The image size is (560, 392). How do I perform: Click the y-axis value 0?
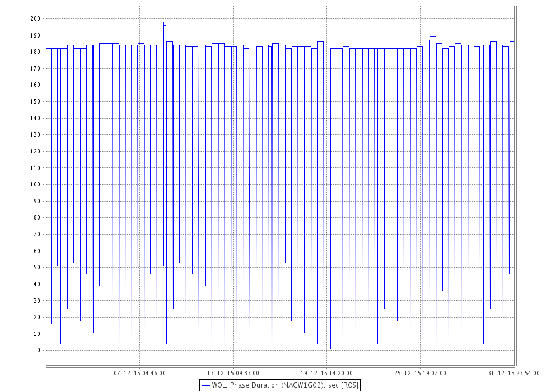[x=39, y=351]
